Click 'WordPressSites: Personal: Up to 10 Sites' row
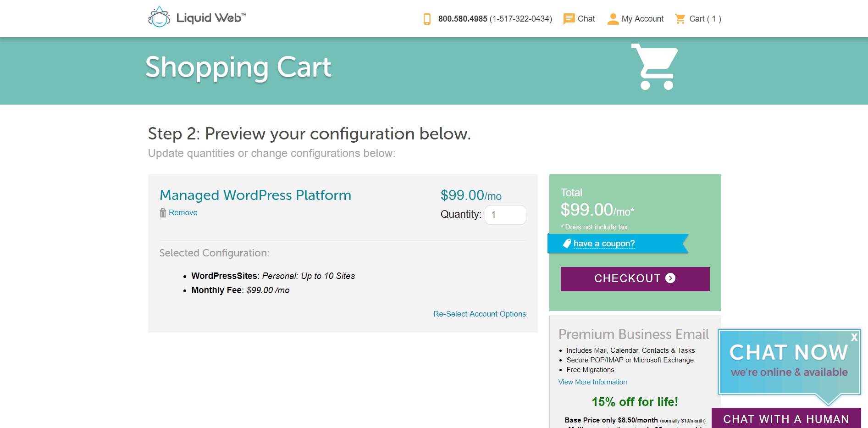Viewport: 868px width, 428px height. click(273, 276)
